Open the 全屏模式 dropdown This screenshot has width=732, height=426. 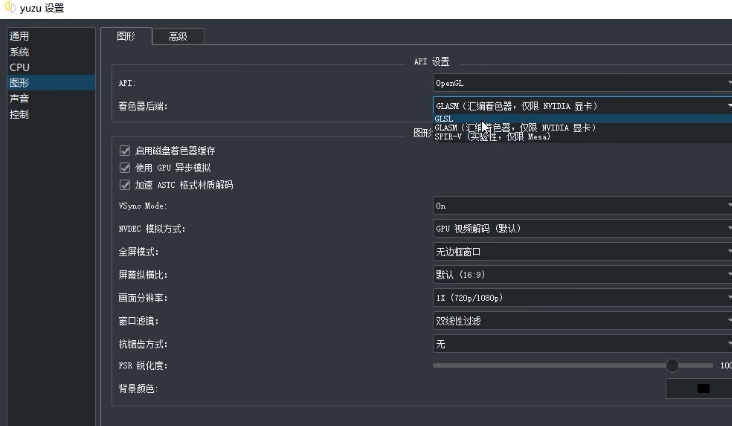pos(582,252)
